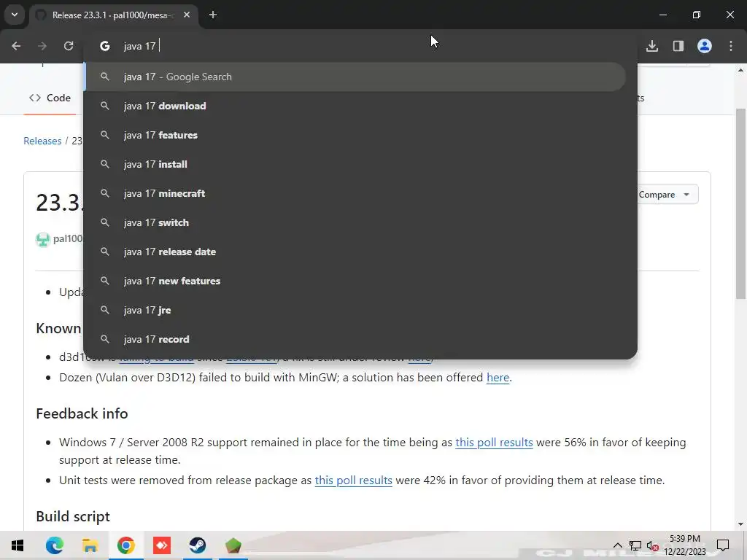The height and width of the screenshot is (560, 747).
Task: Open first 'this poll results' link (56%)
Action: [x=494, y=443]
